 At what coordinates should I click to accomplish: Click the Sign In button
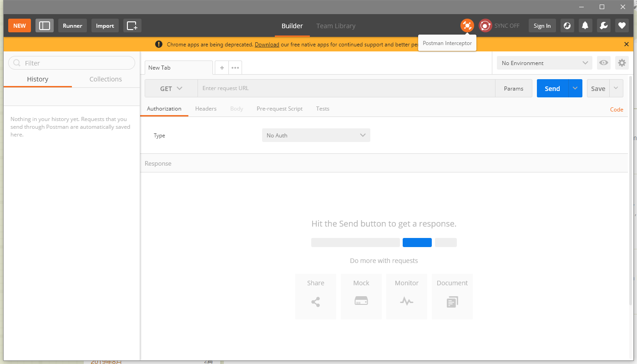(x=542, y=25)
